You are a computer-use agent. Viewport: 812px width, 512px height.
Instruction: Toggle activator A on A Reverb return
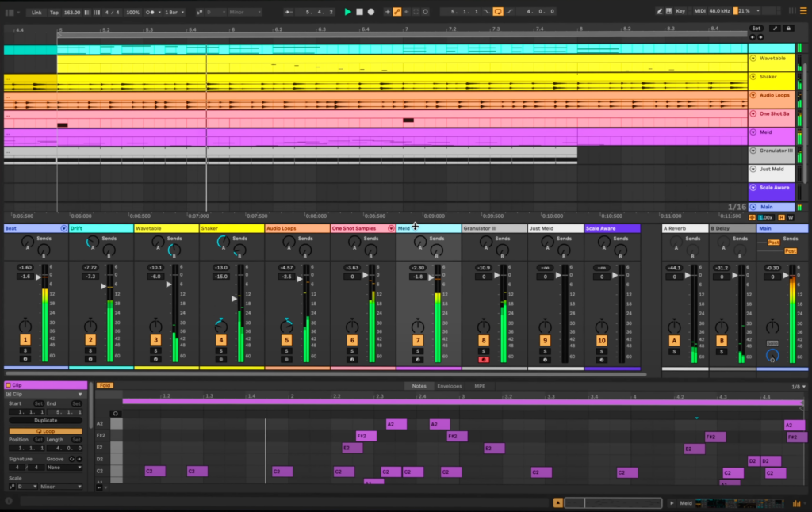click(674, 341)
